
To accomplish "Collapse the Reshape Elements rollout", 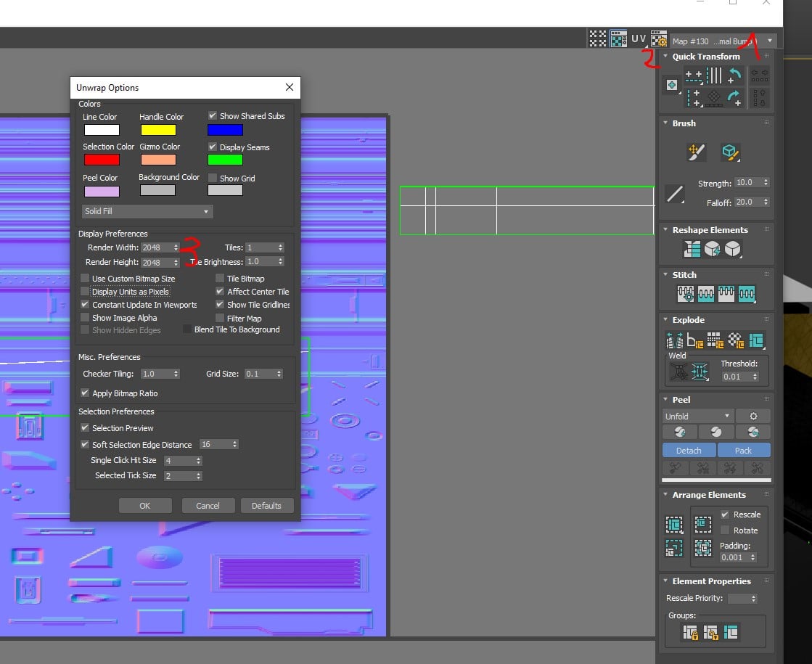I will [665, 229].
